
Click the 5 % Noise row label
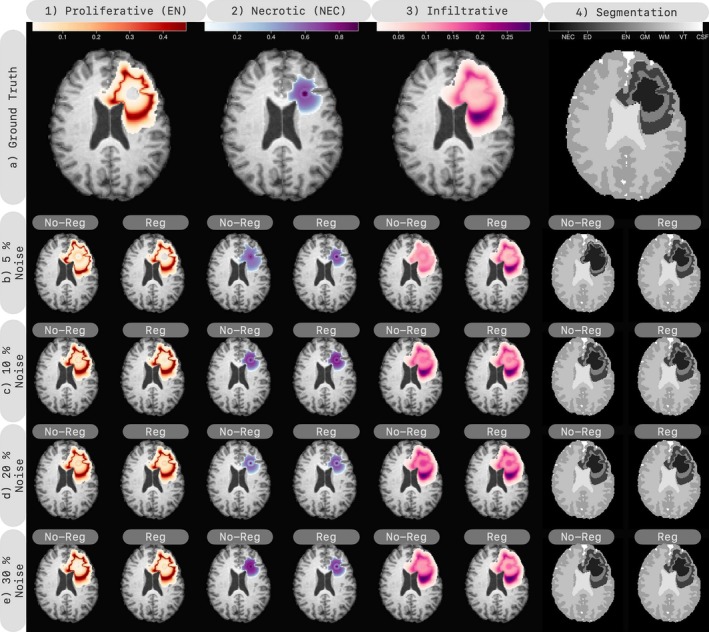click(13, 262)
